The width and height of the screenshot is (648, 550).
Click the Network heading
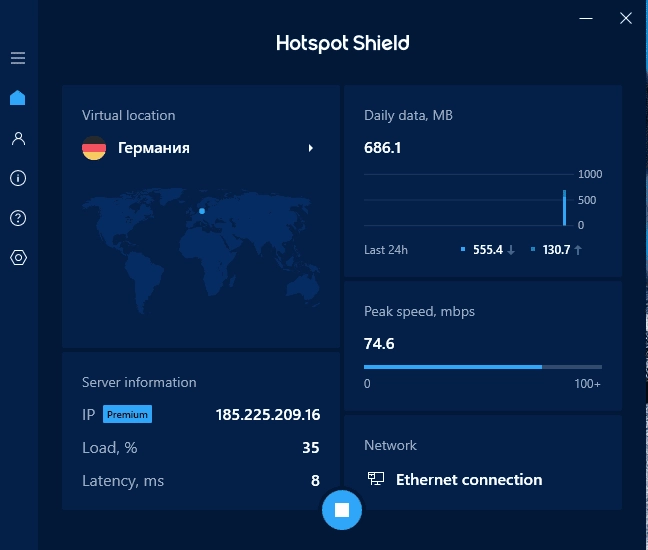pos(390,445)
